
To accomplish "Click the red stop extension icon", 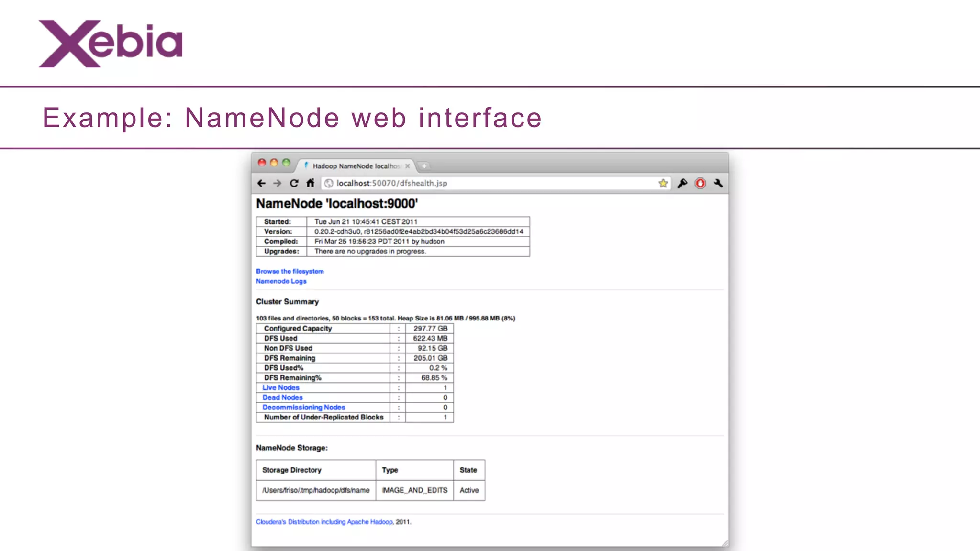I will (700, 183).
